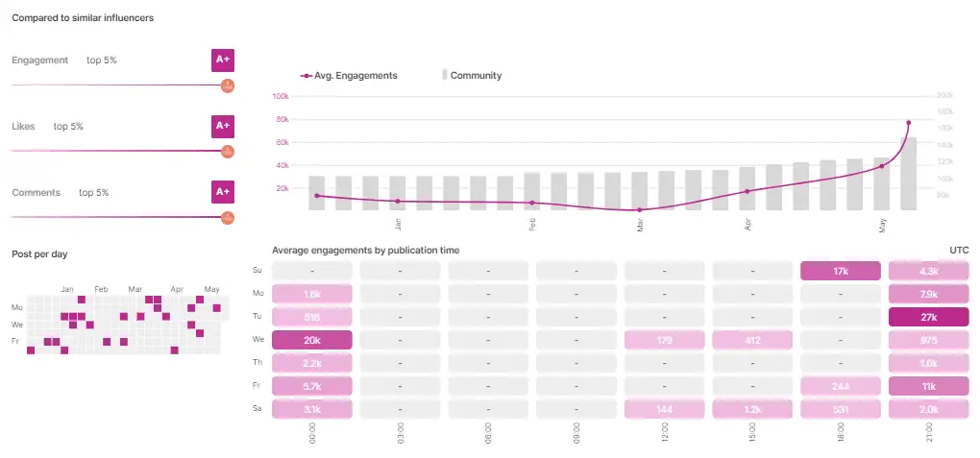Click the A+ badge next to Engagement

[x=222, y=60]
